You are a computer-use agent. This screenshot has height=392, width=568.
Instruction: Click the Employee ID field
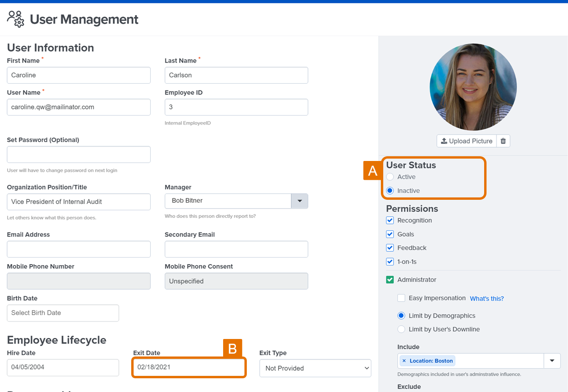tap(236, 107)
